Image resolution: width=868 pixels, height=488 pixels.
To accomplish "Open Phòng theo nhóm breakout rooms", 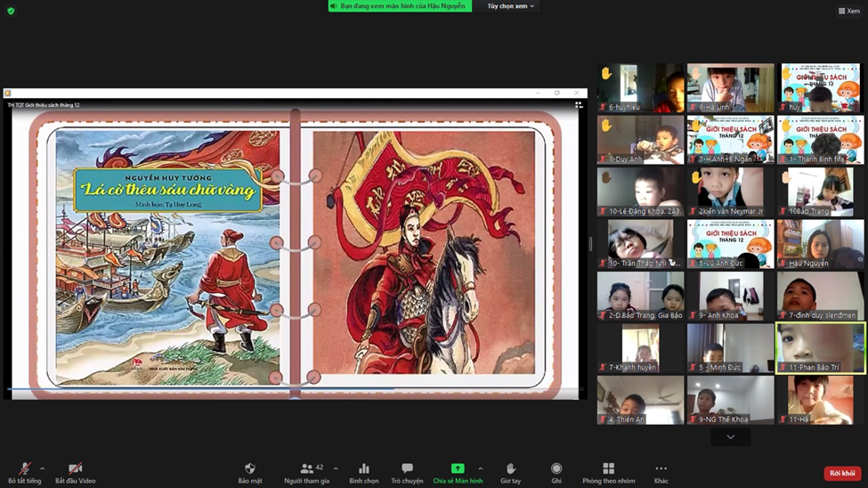I will pos(608,473).
